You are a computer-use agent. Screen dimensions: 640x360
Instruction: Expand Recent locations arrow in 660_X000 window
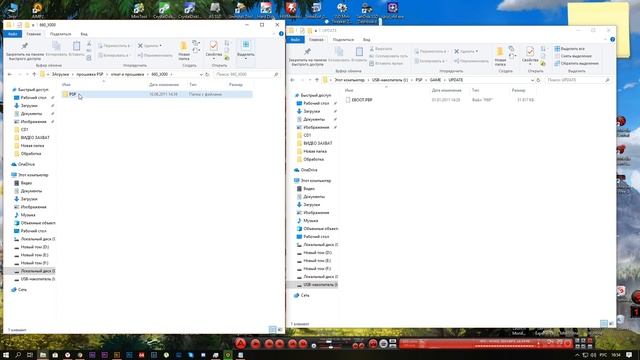27,74
